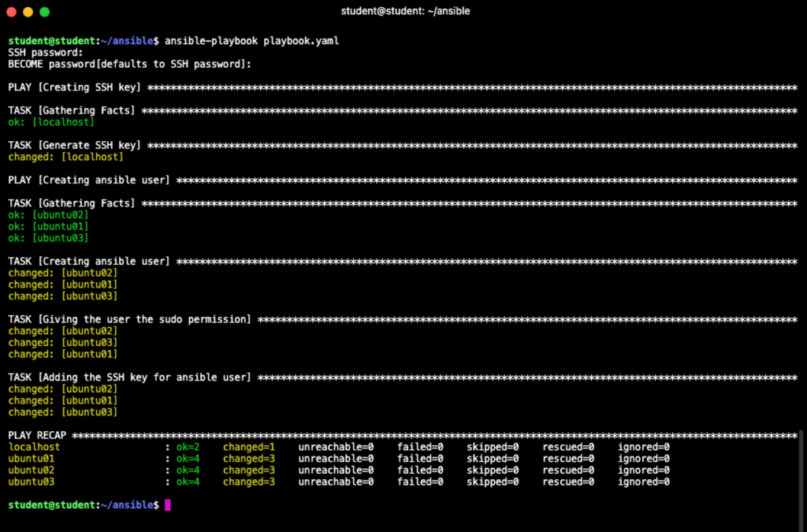Click the magenta cursor block at bottom prompt

tap(167, 504)
